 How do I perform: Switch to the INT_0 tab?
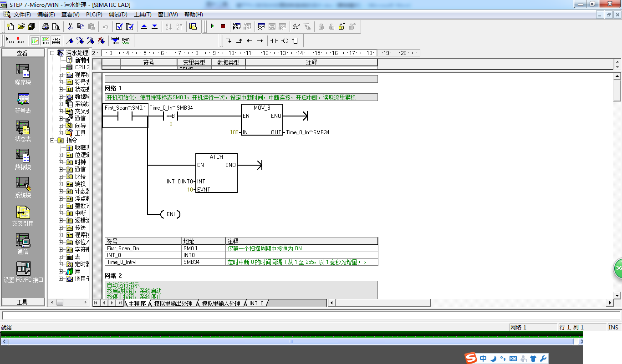coord(256,303)
